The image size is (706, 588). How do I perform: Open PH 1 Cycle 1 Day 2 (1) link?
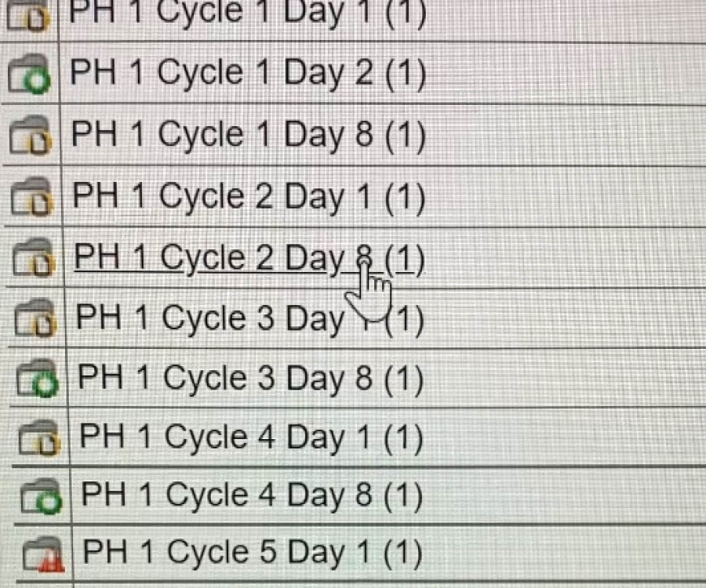click(248, 74)
